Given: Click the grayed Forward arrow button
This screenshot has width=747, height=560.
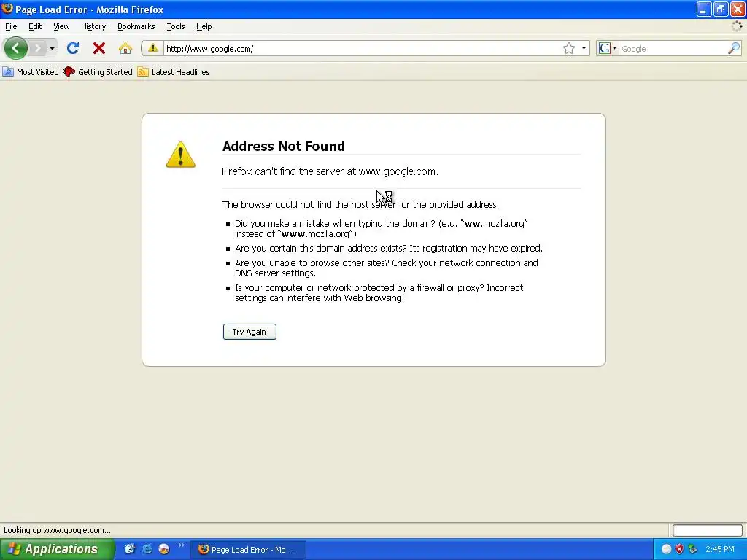Looking at the screenshot, I should click(38, 48).
